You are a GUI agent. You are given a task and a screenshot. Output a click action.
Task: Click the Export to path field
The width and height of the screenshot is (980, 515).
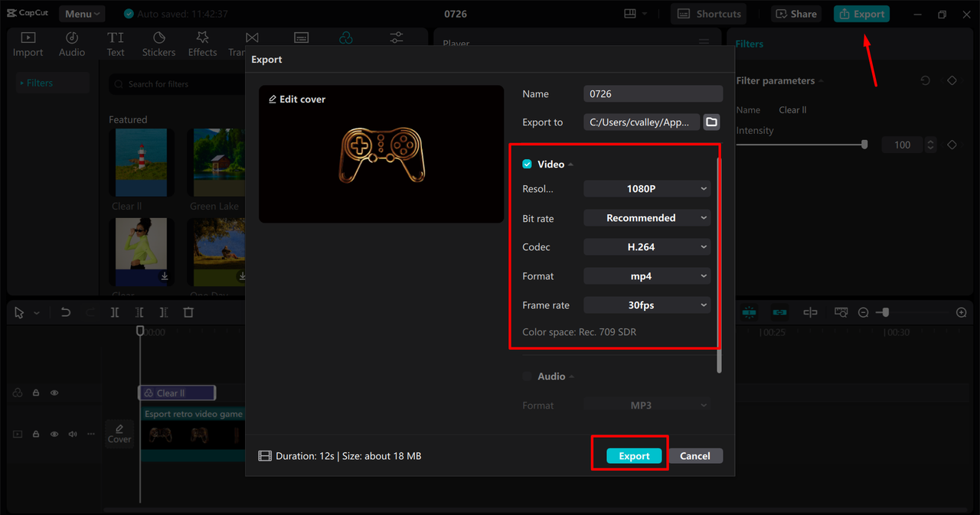(642, 122)
